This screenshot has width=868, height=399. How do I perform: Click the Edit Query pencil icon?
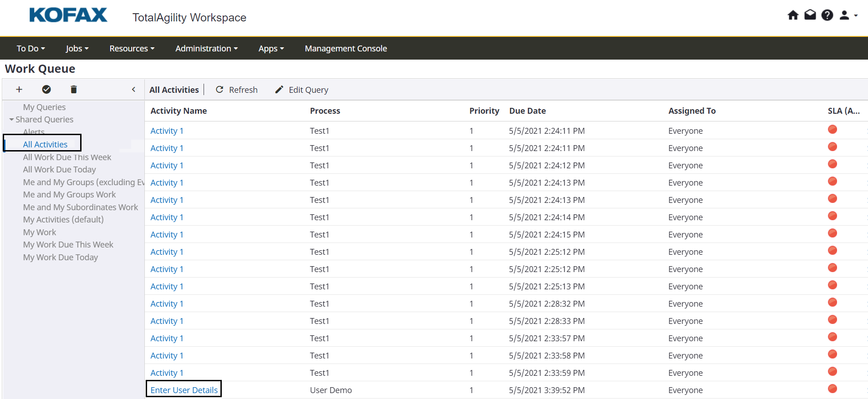pyautogui.click(x=279, y=90)
